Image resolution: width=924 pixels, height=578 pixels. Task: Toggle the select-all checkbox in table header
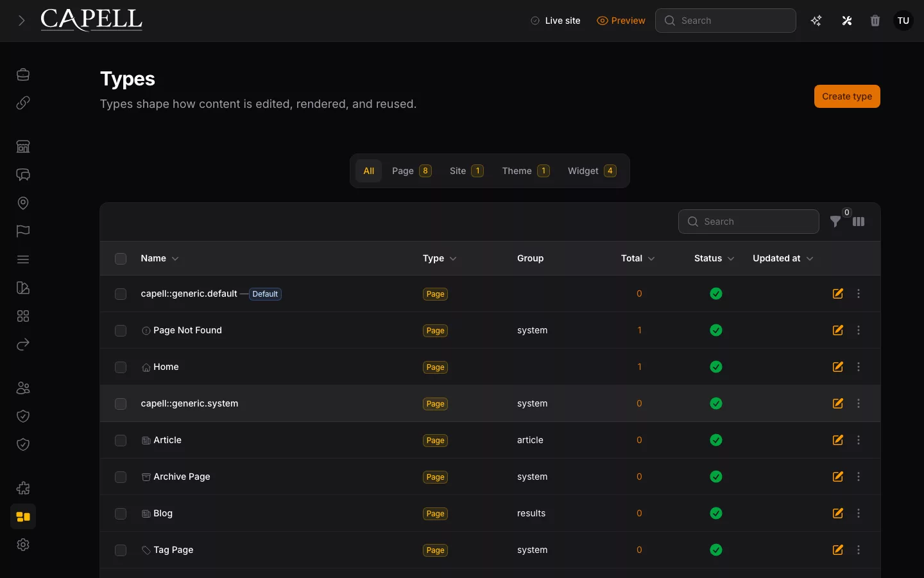click(x=121, y=258)
